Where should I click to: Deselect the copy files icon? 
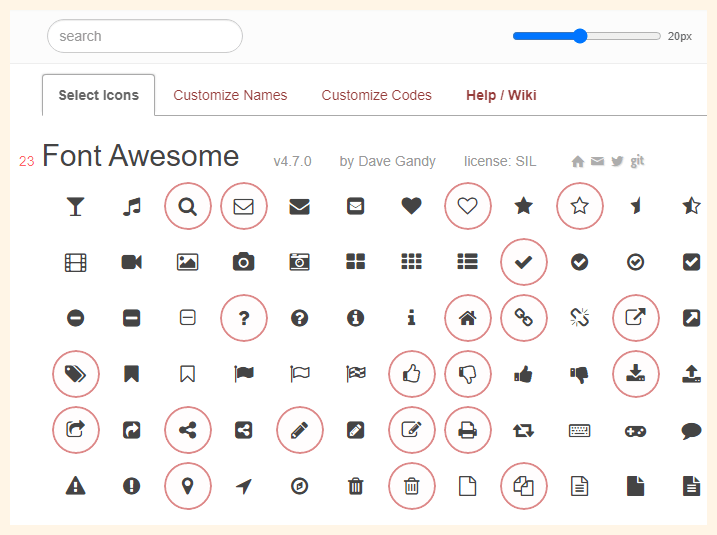524,486
